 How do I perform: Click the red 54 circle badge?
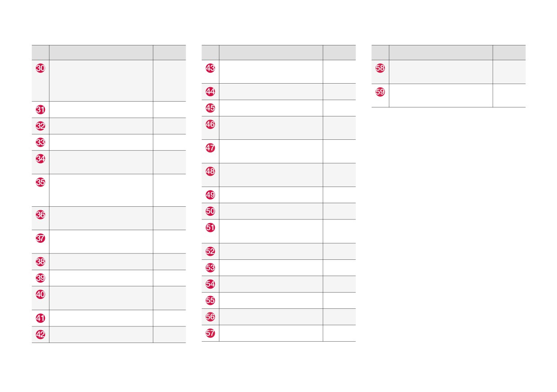pos(210,284)
